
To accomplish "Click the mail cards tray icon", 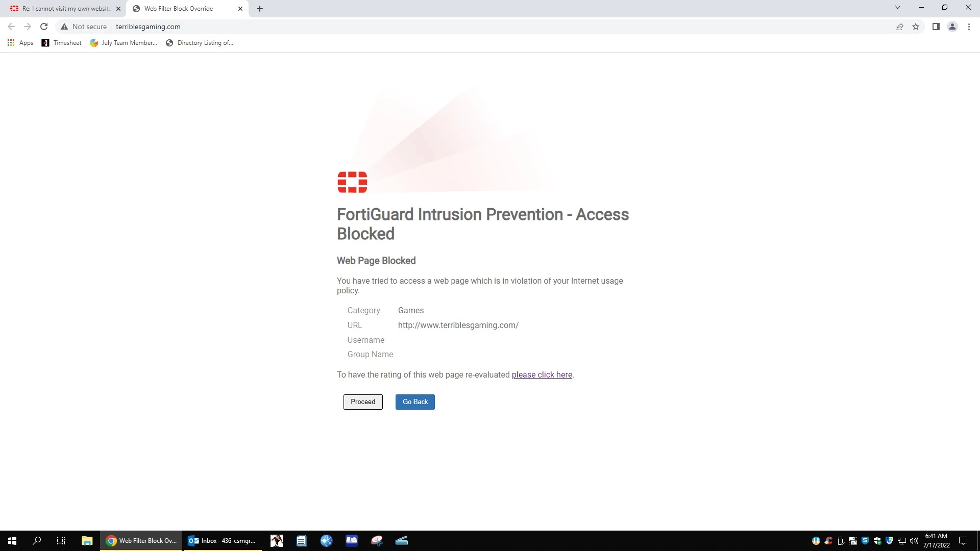I will click(853, 541).
